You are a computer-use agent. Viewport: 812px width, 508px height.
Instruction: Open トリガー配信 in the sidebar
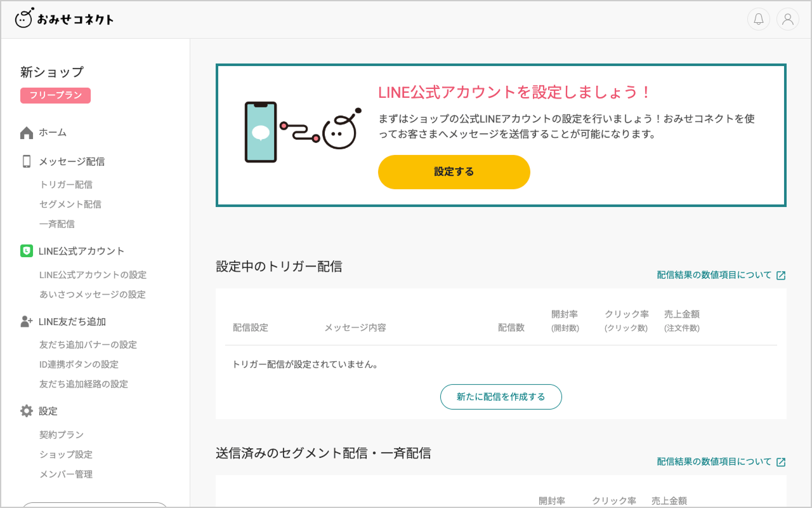[x=66, y=185]
